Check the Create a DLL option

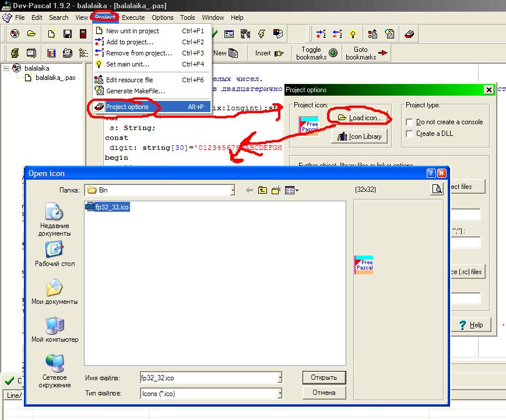click(411, 134)
